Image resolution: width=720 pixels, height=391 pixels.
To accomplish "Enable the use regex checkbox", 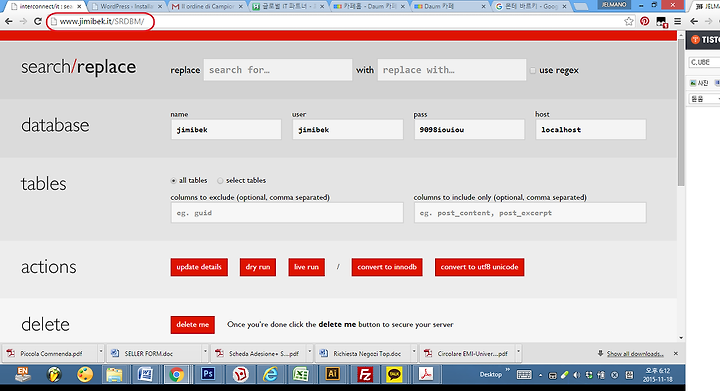I will pos(533,70).
